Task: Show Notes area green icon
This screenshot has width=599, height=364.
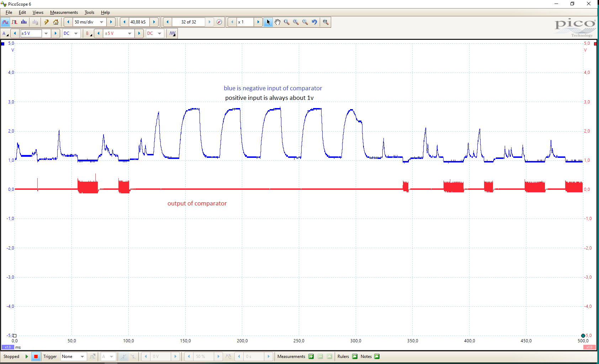Action: 377,357
